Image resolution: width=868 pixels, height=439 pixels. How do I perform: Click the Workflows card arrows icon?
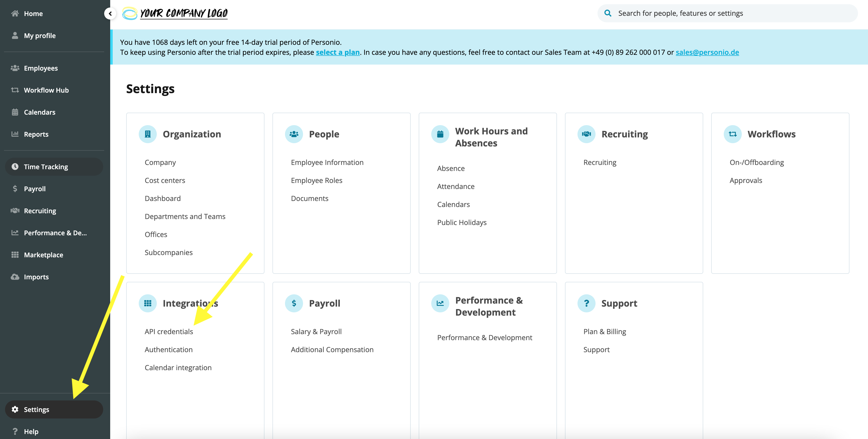point(733,134)
